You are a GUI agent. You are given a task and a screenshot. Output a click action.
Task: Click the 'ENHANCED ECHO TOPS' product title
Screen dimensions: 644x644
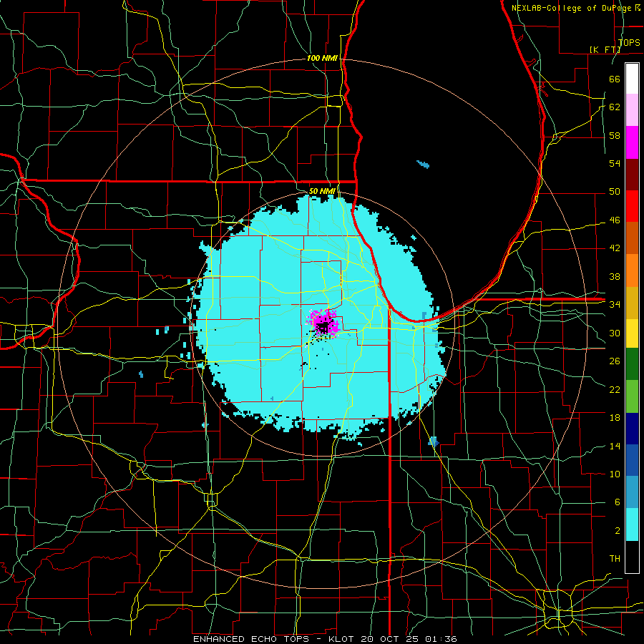click(251, 639)
